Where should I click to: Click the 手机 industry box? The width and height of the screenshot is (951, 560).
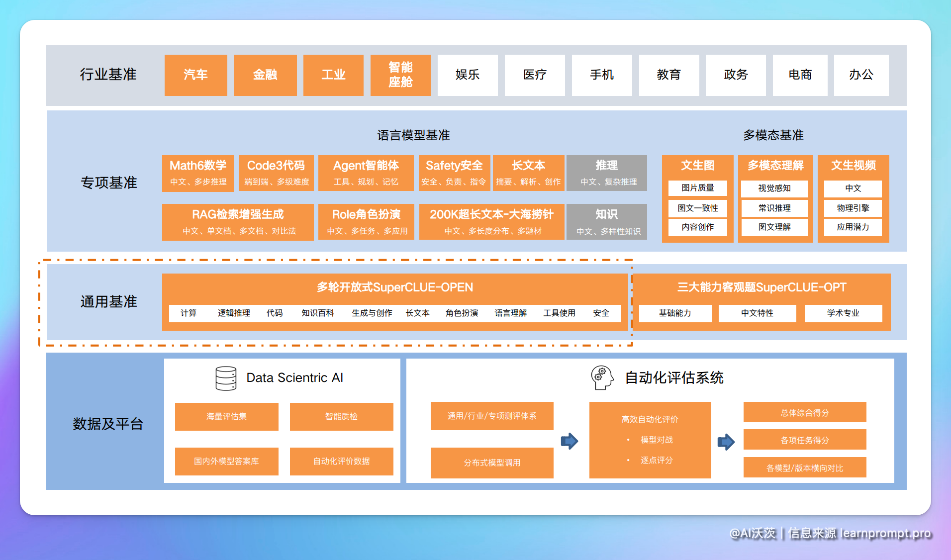coord(602,75)
